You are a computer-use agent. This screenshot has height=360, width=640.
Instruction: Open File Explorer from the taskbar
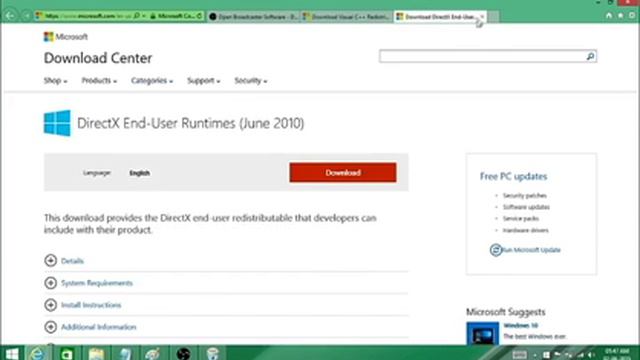pyautogui.click(x=96, y=353)
